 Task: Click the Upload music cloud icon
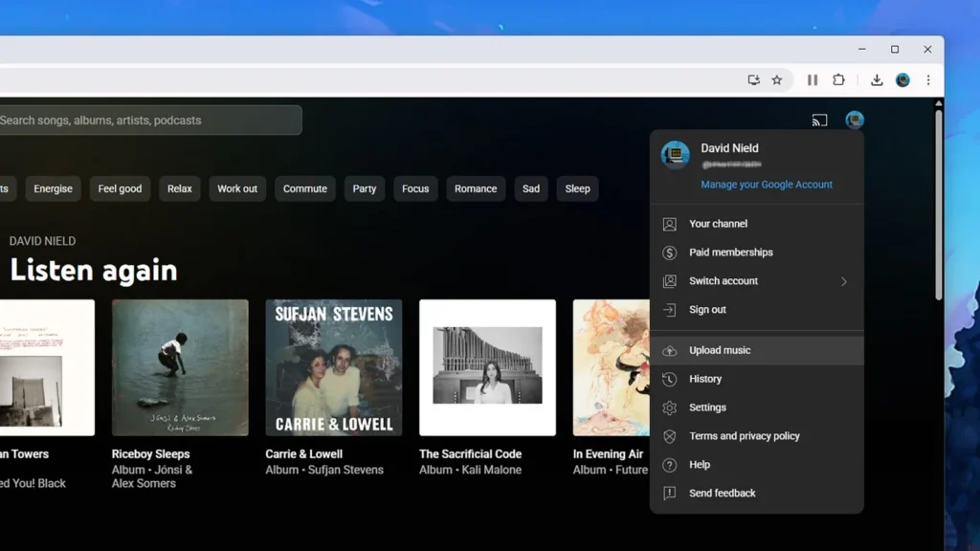[x=669, y=350]
